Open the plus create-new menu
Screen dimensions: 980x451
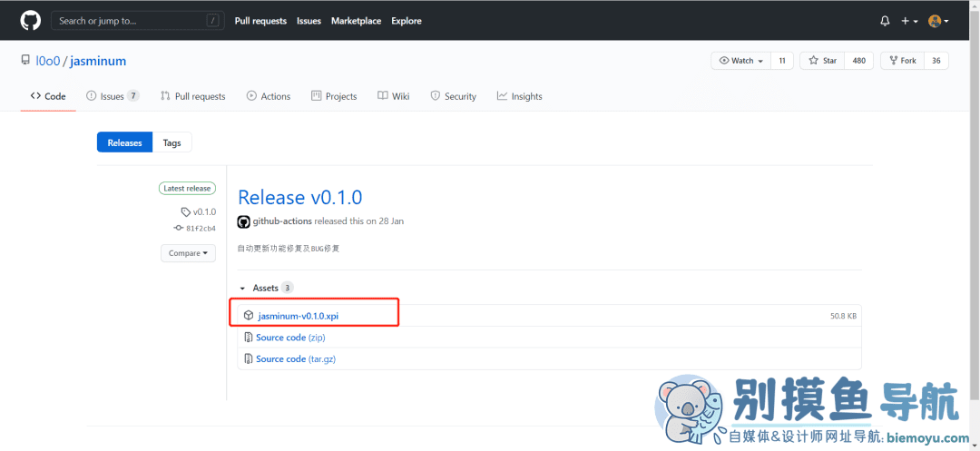click(x=909, y=21)
